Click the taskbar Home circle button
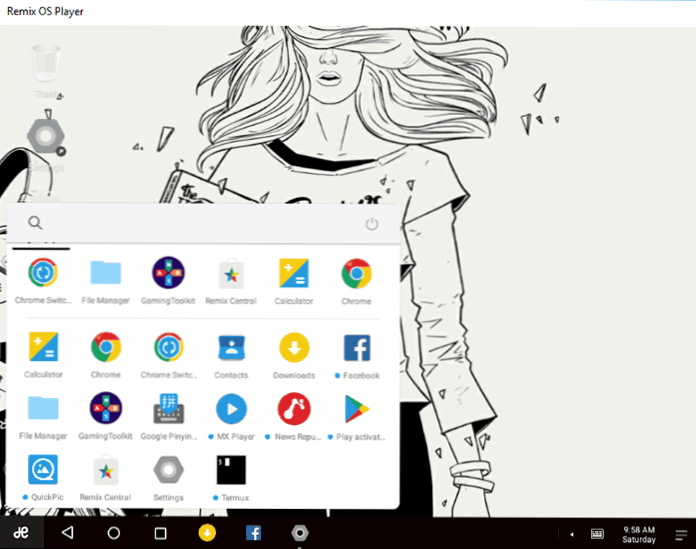696x549 pixels. pos(114,533)
